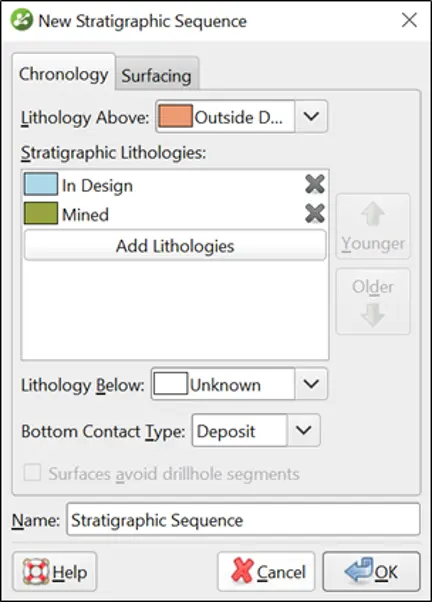The height and width of the screenshot is (602, 432).
Task: Click the olive green Mined swatch
Action: (x=41, y=213)
